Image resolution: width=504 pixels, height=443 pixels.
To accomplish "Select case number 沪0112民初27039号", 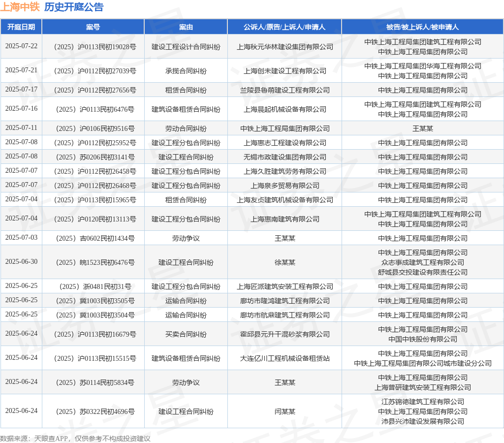I will pos(95,71).
